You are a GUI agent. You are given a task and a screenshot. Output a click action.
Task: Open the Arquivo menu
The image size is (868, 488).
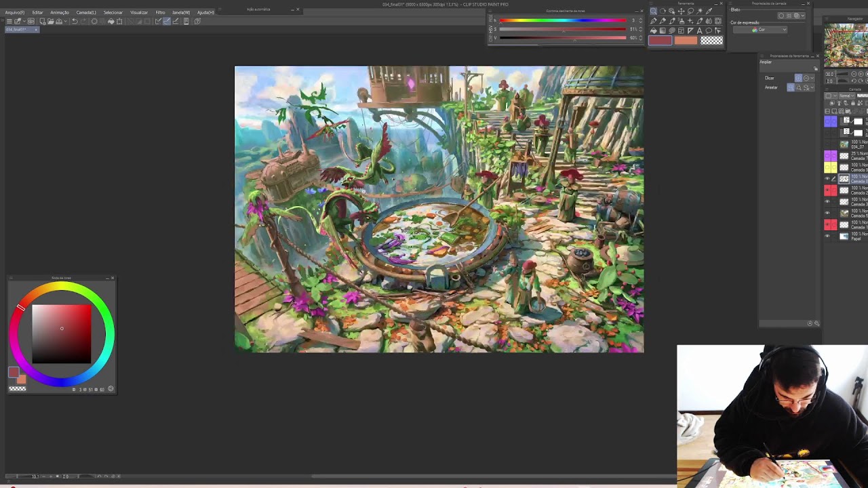(x=15, y=12)
